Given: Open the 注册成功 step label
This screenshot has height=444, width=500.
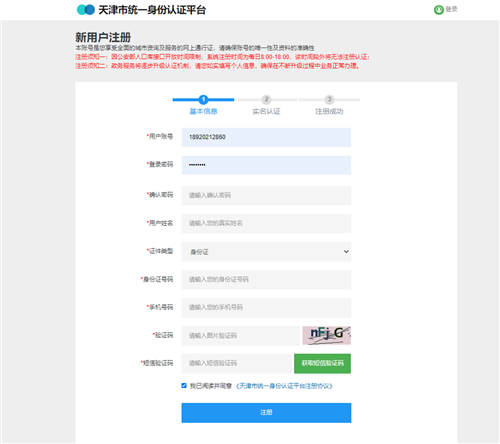Looking at the screenshot, I should 329,111.
